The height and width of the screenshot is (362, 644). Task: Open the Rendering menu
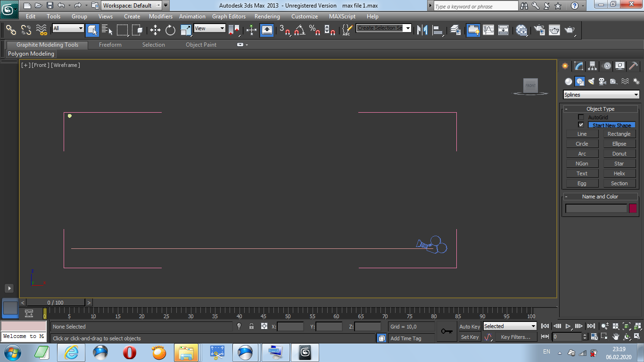267,16
